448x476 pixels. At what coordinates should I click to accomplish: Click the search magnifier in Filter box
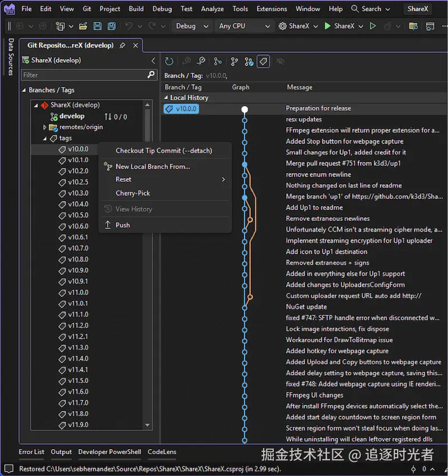tap(151, 74)
